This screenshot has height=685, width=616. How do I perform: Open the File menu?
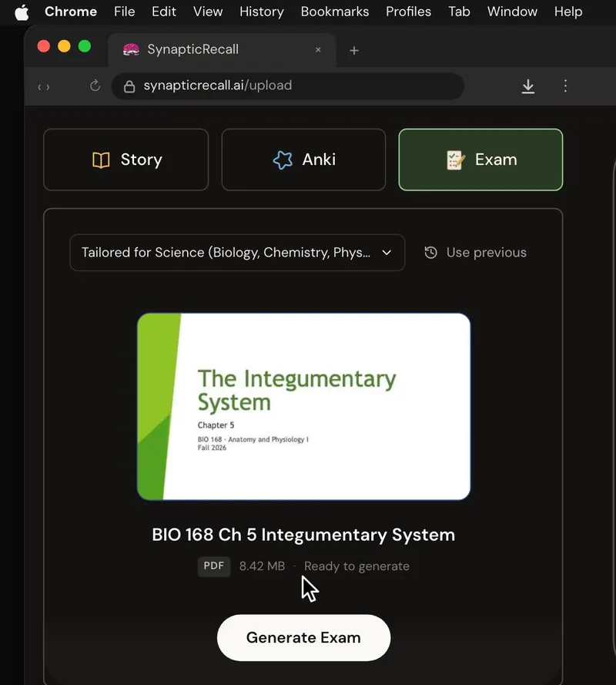click(x=125, y=12)
